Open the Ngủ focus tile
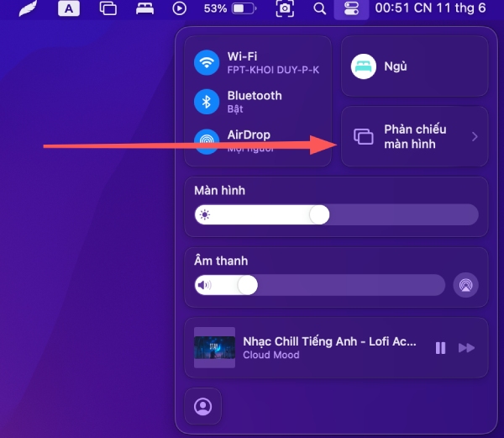Viewport: 504px width, 438px height. [415, 66]
